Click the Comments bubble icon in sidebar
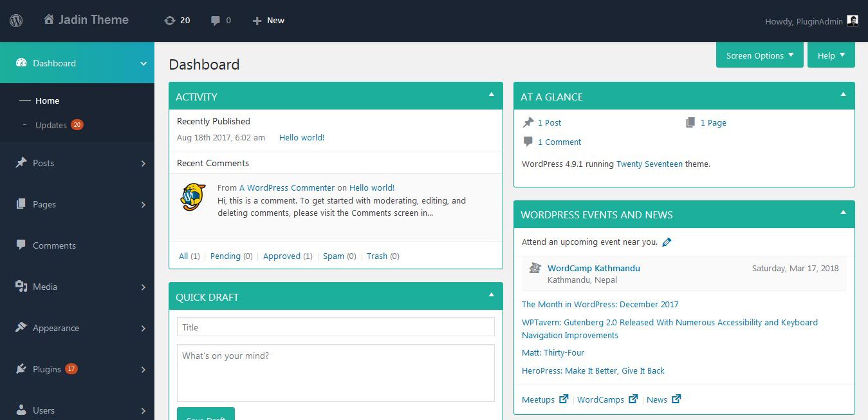Screen dimensions: 868x420 pyautogui.click(x=21, y=245)
